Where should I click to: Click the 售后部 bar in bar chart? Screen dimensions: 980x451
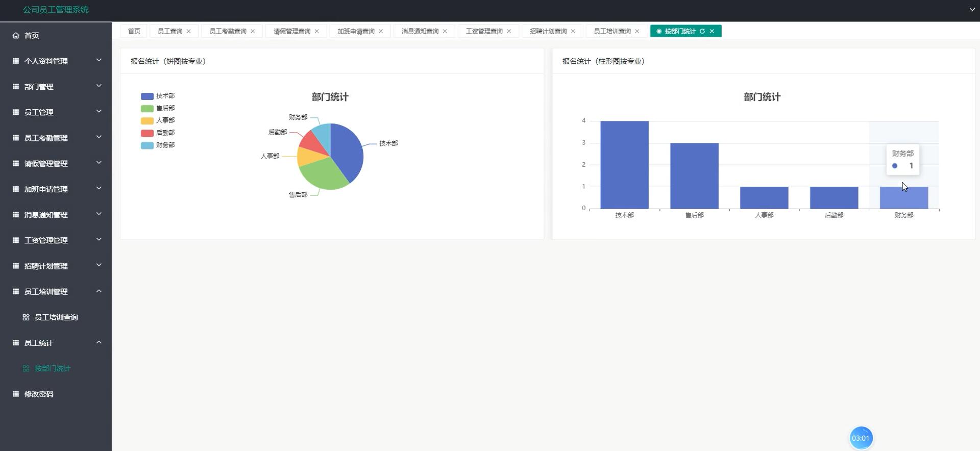click(x=694, y=176)
